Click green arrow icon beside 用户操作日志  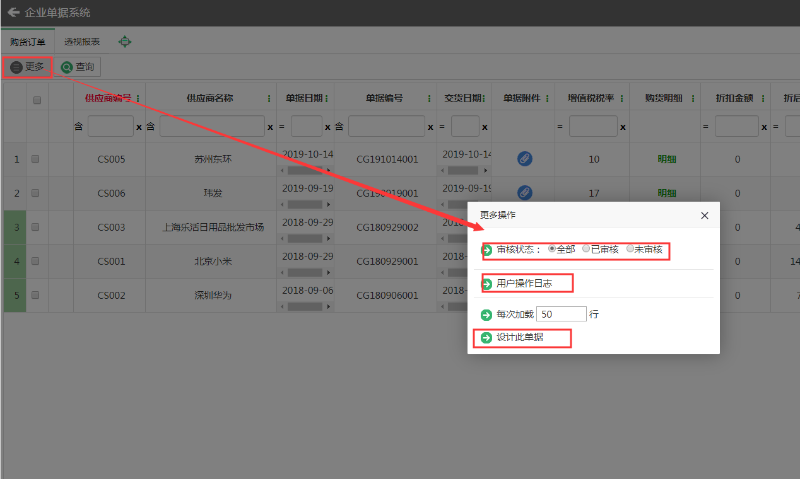[x=487, y=284]
